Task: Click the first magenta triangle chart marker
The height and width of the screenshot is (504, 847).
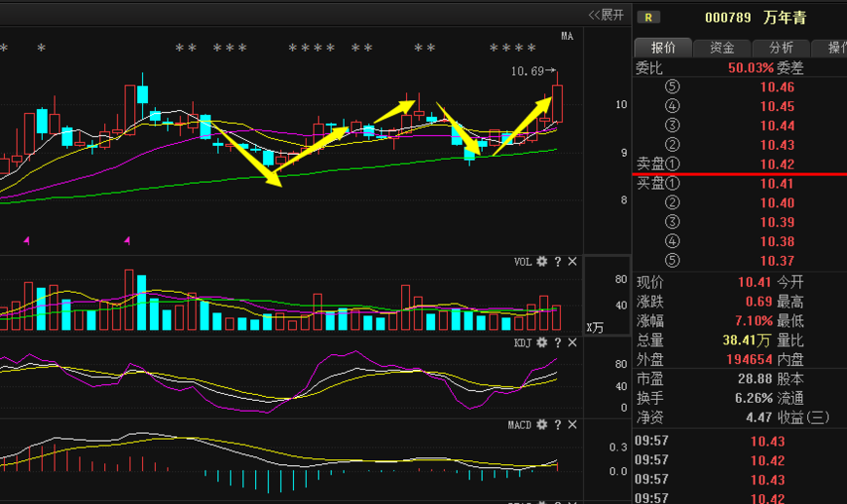Action: (x=26, y=240)
